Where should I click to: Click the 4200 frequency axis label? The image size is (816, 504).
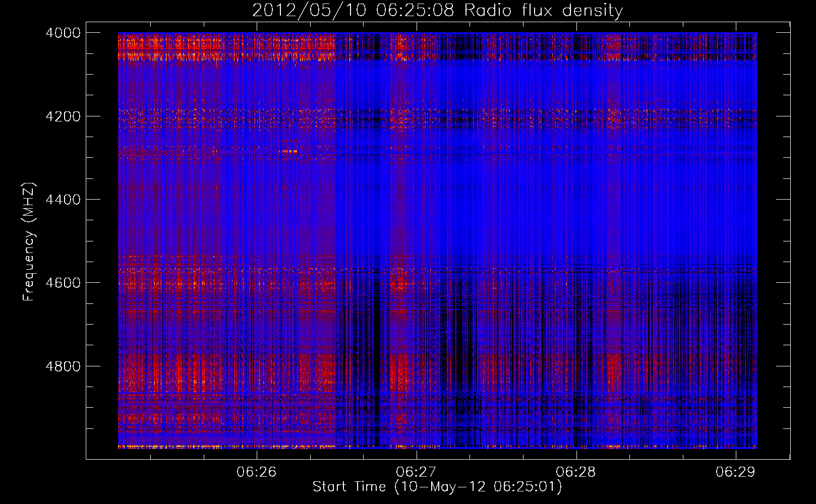coord(63,116)
